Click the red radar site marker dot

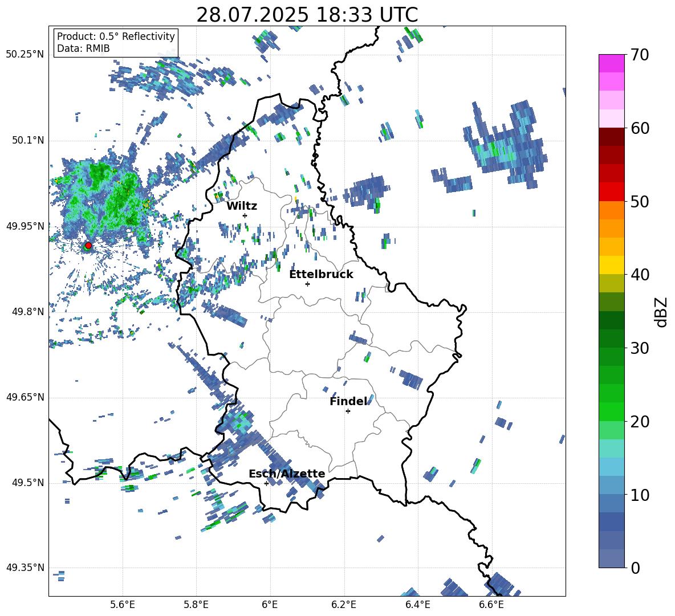pos(88,245)
